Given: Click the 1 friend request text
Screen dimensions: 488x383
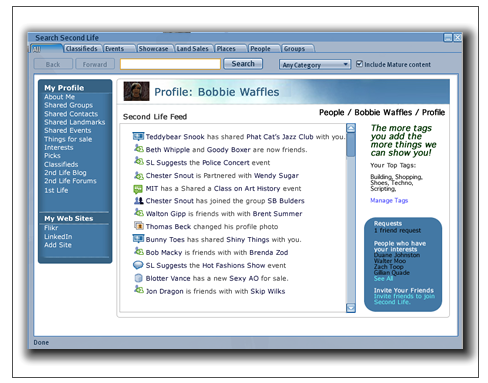Looking at the screenshot, I should pyautogui.click(x=397, y=230).
